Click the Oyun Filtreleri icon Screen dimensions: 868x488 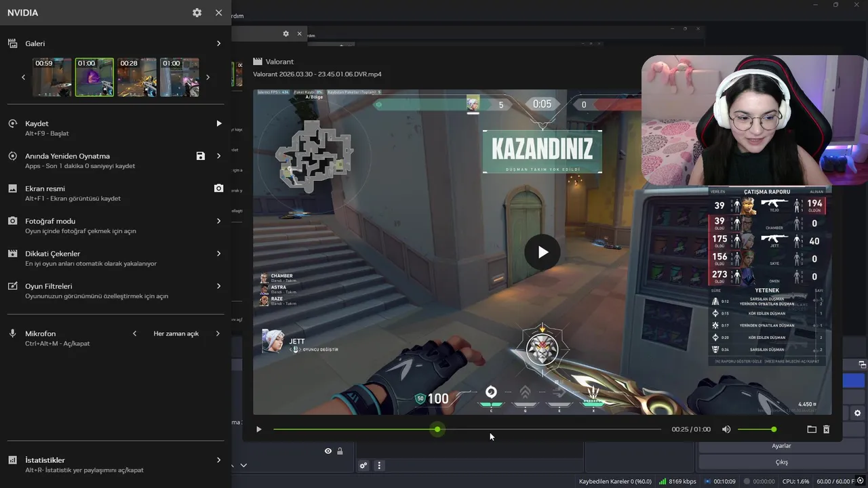click(12, 286)
